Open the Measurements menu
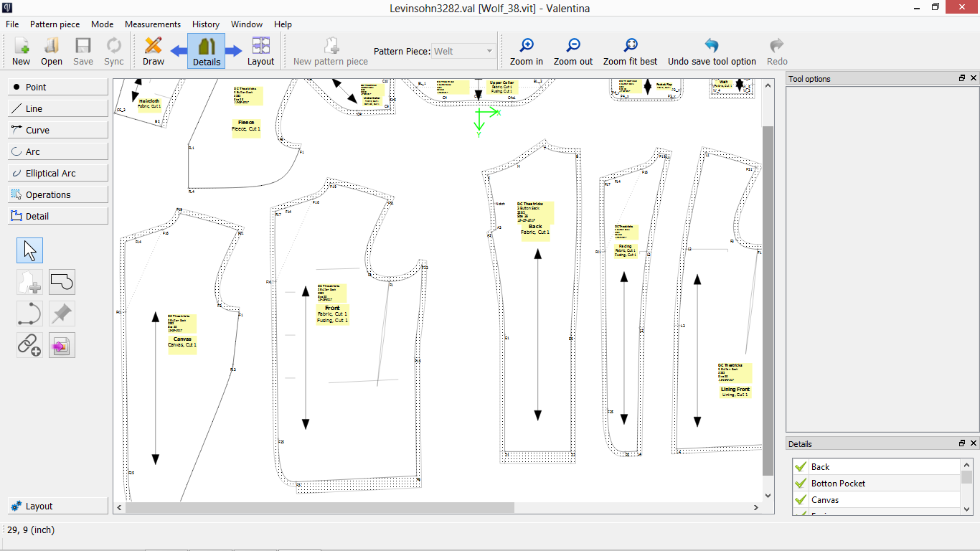 click(x=153, y=24)
